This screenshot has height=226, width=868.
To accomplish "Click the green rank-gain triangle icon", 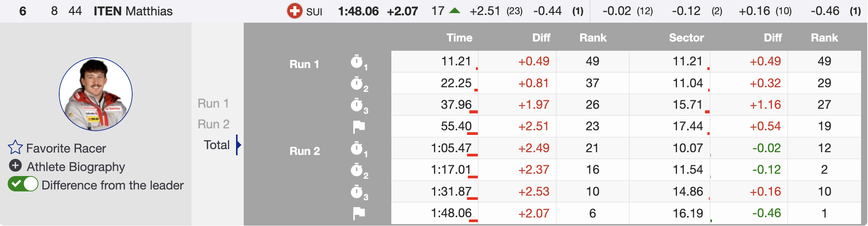I will [455, 10].
